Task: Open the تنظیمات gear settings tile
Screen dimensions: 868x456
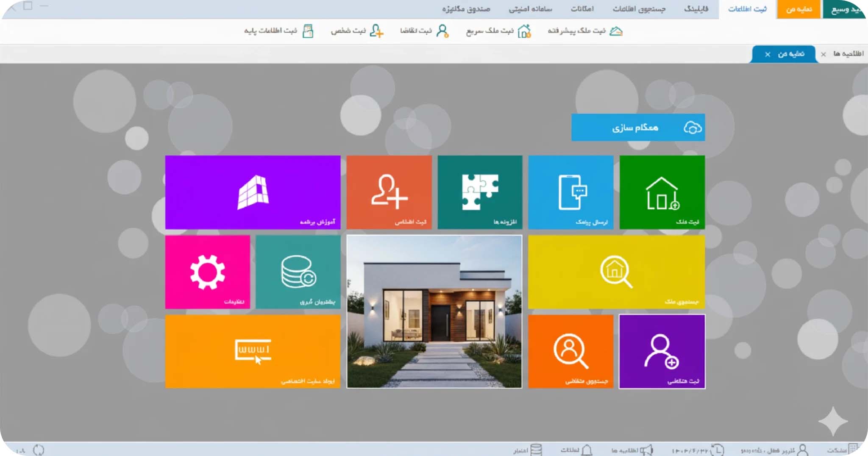Action: point(207,271)
